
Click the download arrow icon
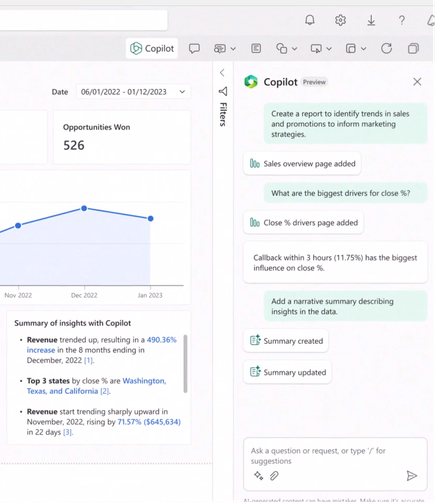point(371,20)
